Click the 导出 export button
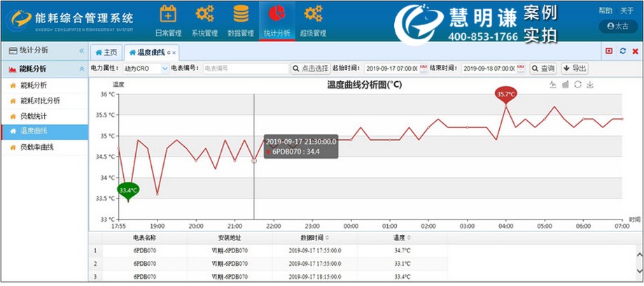The height and width of the screenshot is (286, 644). point(575,69)
